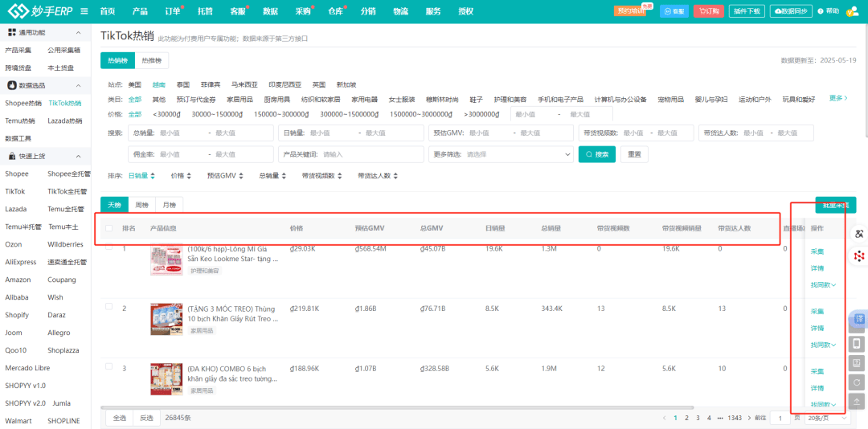The height and width of the screenshot is (429, 868).
Task: Click the red network-node floating icon
Action: tap(860, 255)
